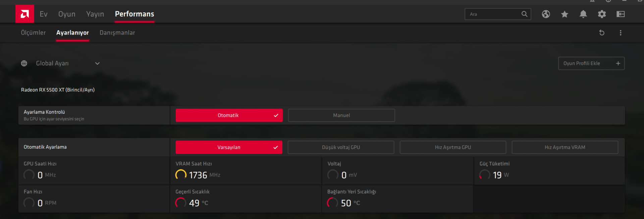This screenshot has width=644, height=219.
Task: Switch tuning control to Manuel
Action: 341,115
